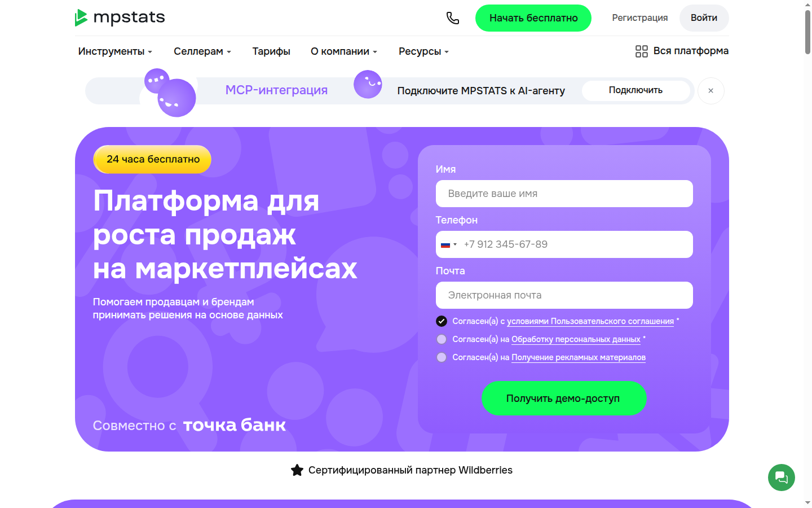Open the Регистрация link
This screenshot has width=812, height=508.
(x=640, y=18)
